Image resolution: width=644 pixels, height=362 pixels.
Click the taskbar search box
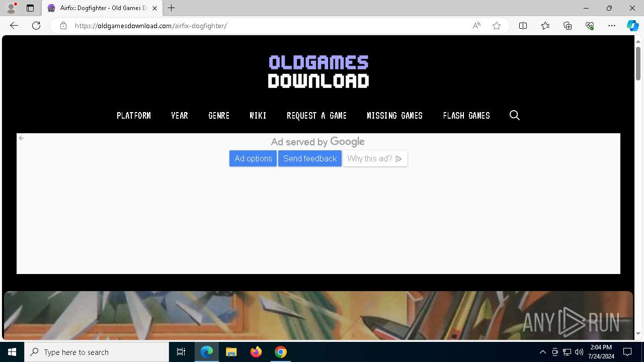pos(97,352)
